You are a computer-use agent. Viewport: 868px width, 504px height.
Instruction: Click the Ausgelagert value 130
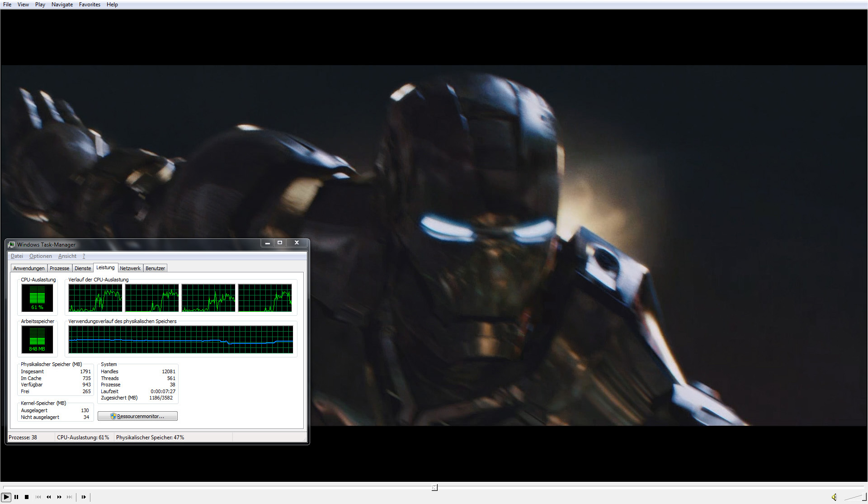click(x=85, y=410)
